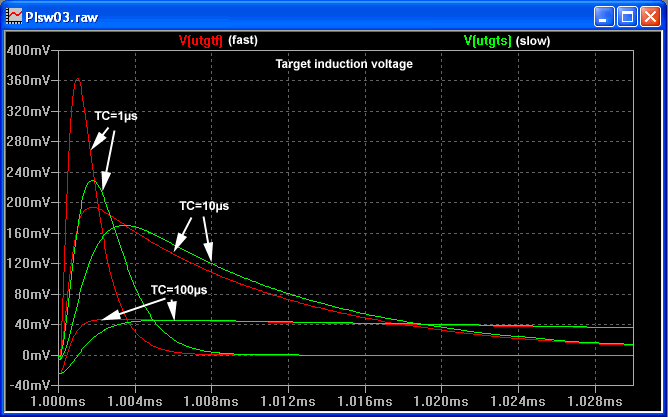668x417 pixels.
Task: Click the 1.012ms time axis label
Action: (288, 401)
